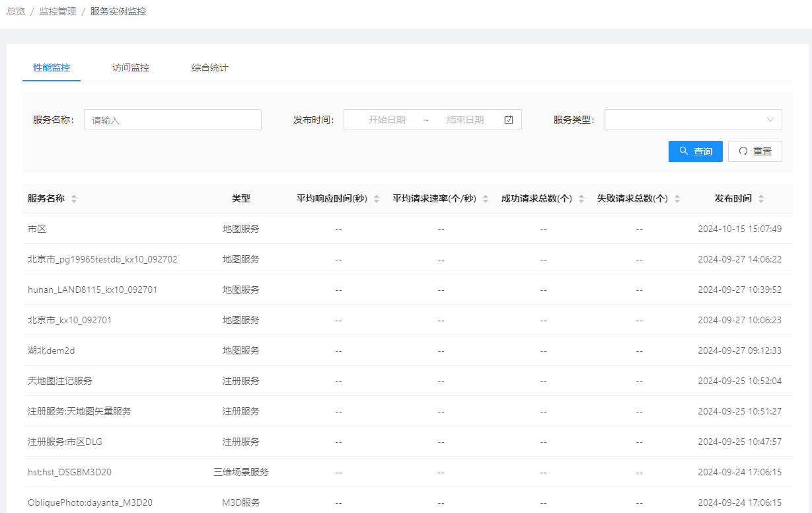Image resolution: width=812 pixels, height=513 pixels.
Task: Click the 重置 reset button
Action: (x=755, y=151)
